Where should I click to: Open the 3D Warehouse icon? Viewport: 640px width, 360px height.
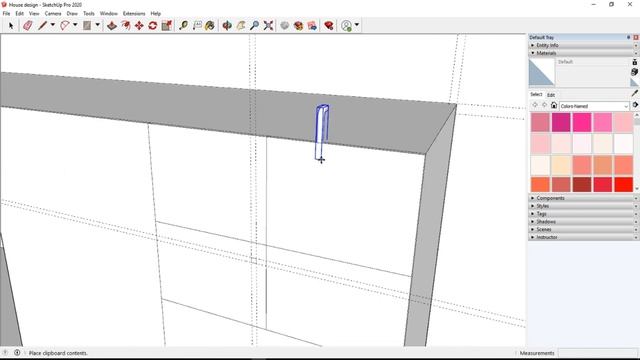tap(285, 25)
